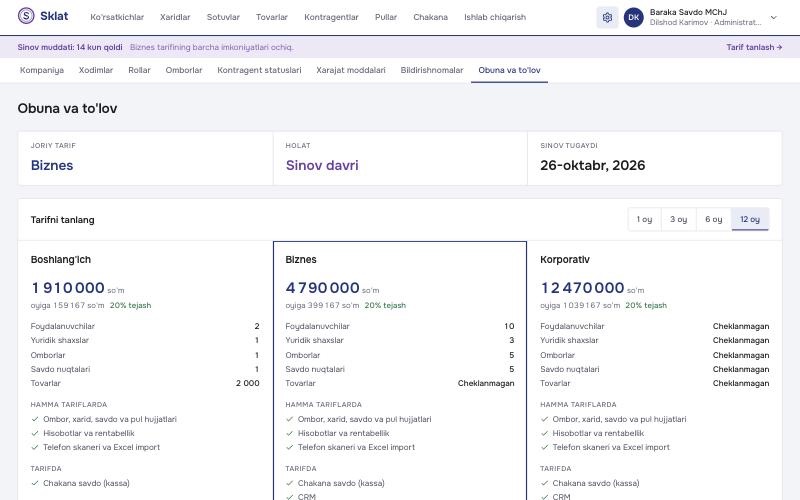Click the current tariff value Biznes

coord(52,165)
